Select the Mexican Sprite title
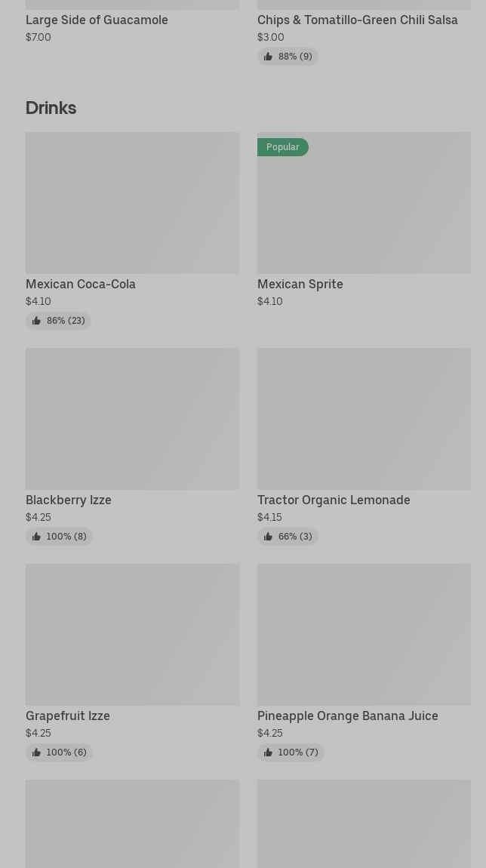 (x=300, y=284)
